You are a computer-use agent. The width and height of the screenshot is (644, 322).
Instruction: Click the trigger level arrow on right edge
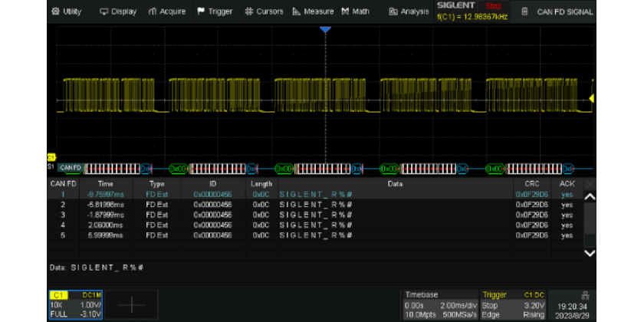(x=592, y=98)
